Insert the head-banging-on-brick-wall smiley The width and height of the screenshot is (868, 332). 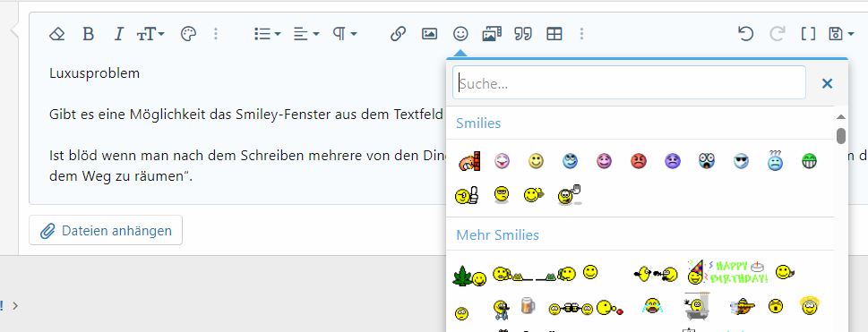click(469, 162)
